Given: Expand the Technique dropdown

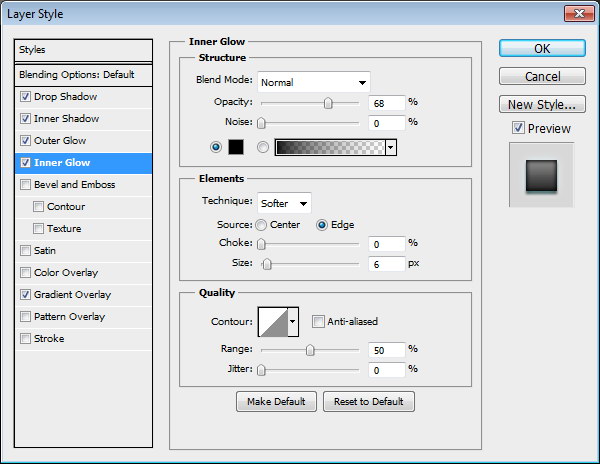Looking at the screenshot, I should coord(285,203).
